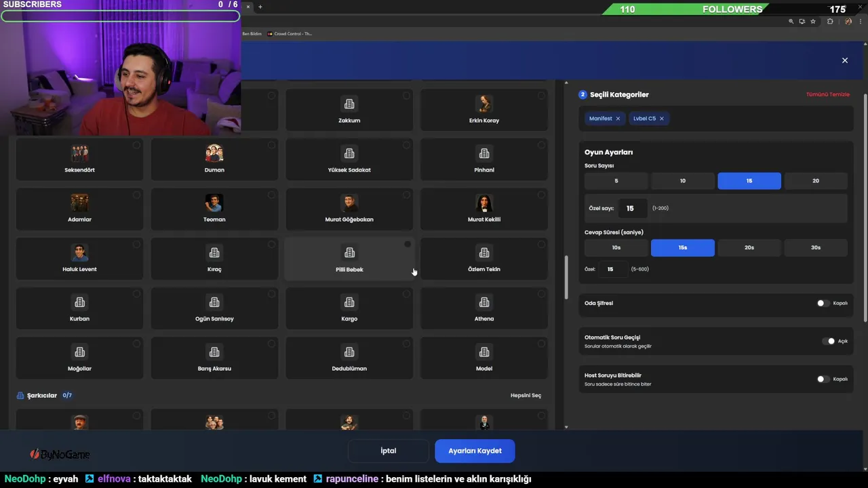Click Tümünü Temizle to clear categories
The height and width of the screenshot is (488, 868).
(827, 95)
